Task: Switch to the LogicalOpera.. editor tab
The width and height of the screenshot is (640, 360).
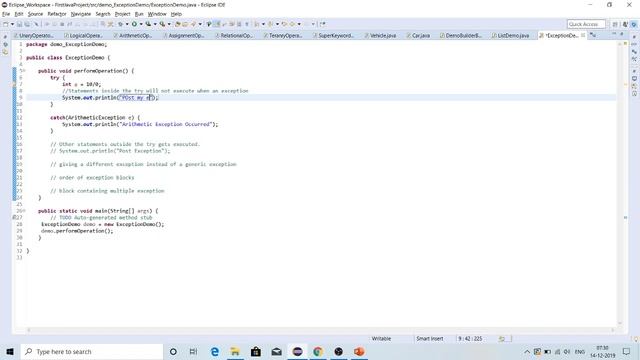Action: pyautogui.click(x=83, y=36)
